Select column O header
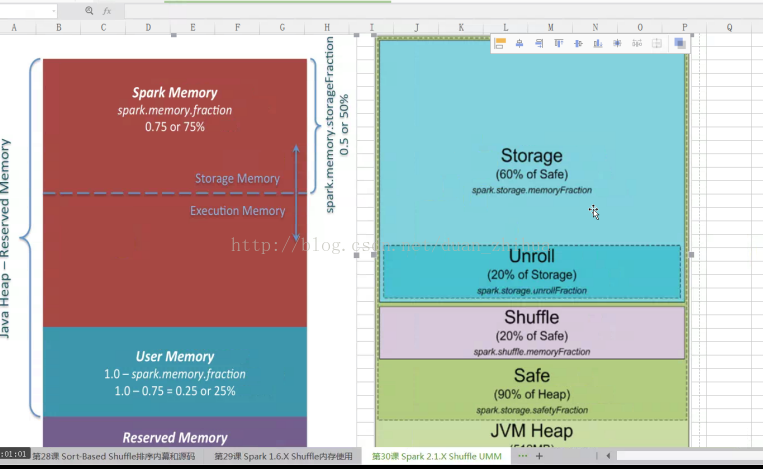Screen dimensions: 763x469 click(x=640, y=28)
